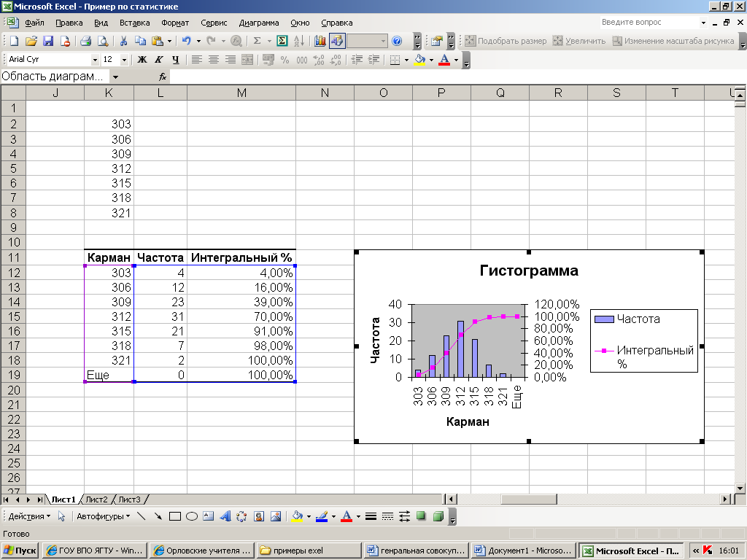Screen dimensions: 747x560
Task: Print using the printer toolbar icon
Action: pos(86,41)
